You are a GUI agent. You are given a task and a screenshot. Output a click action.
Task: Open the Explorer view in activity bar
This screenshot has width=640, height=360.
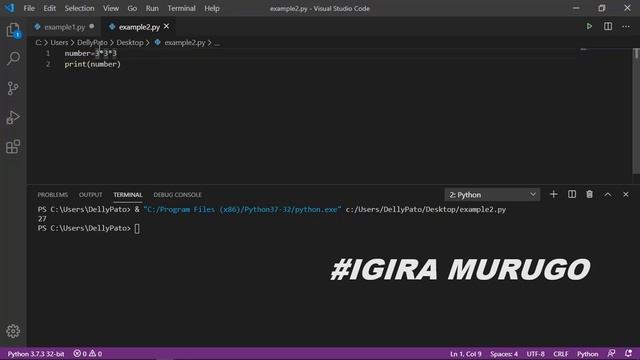(x=13, y=30)
